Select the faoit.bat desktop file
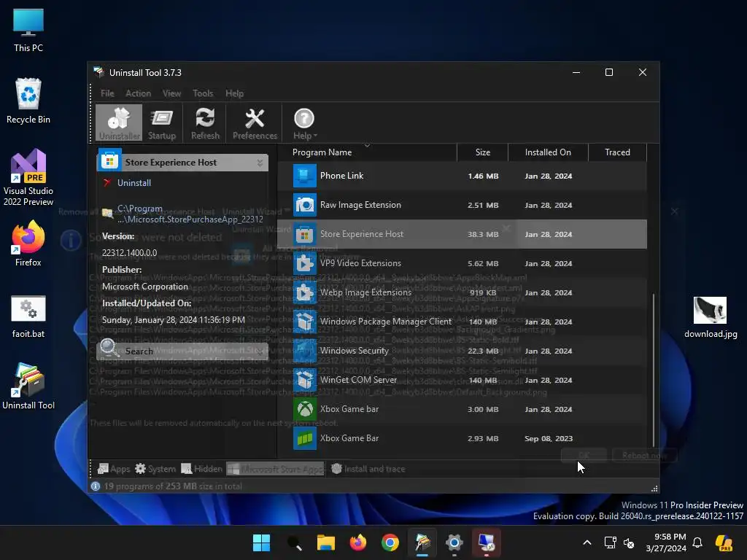Screen dimensions: 747x560 (x=28, y=317)
